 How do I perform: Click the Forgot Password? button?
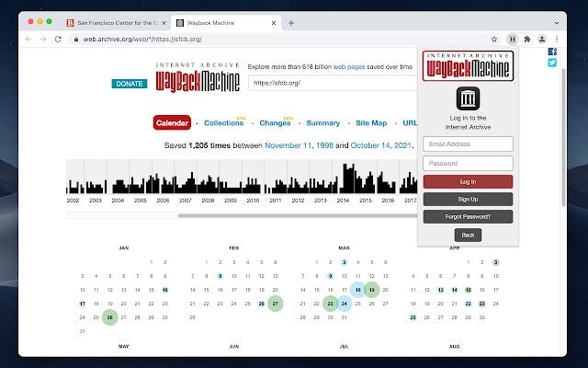[468, 217]
